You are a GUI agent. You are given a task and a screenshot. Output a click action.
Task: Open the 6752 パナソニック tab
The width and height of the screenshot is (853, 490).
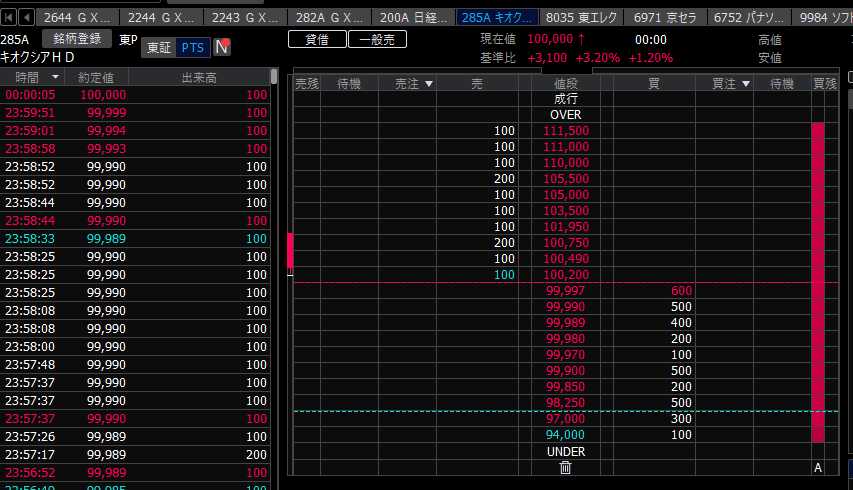pyautogui.click(x=749, y=17)
